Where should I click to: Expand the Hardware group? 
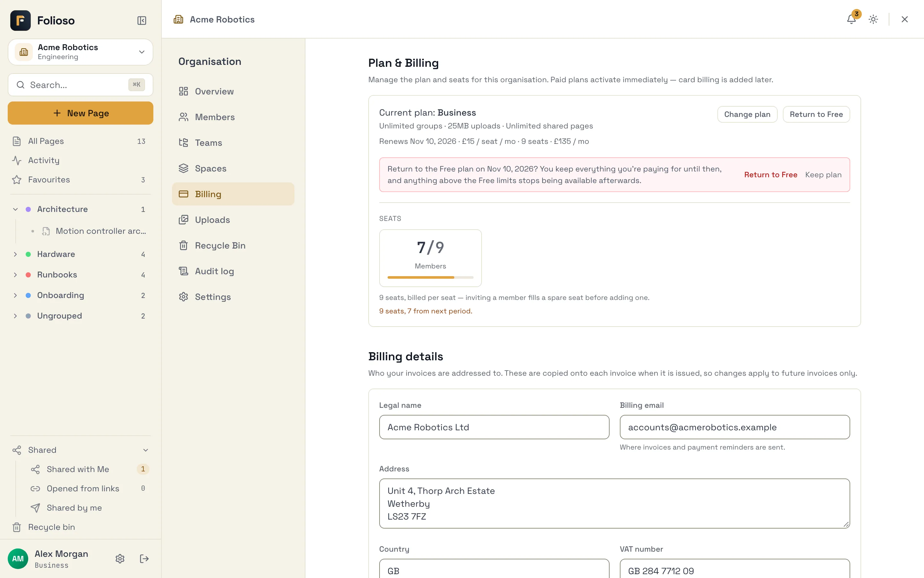pyautogui.click(x=15, y=254)
